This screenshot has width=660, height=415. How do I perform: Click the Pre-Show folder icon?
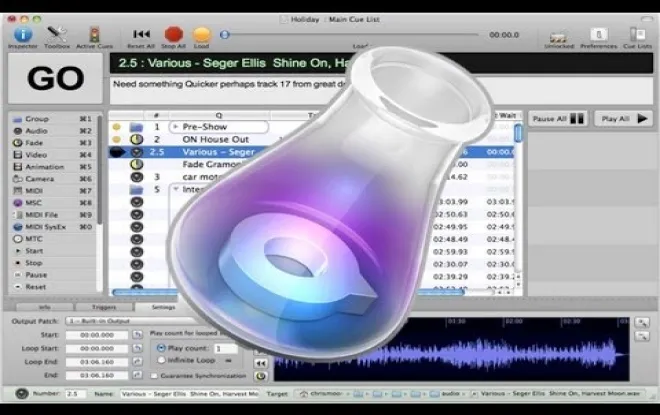pos(136,127)
